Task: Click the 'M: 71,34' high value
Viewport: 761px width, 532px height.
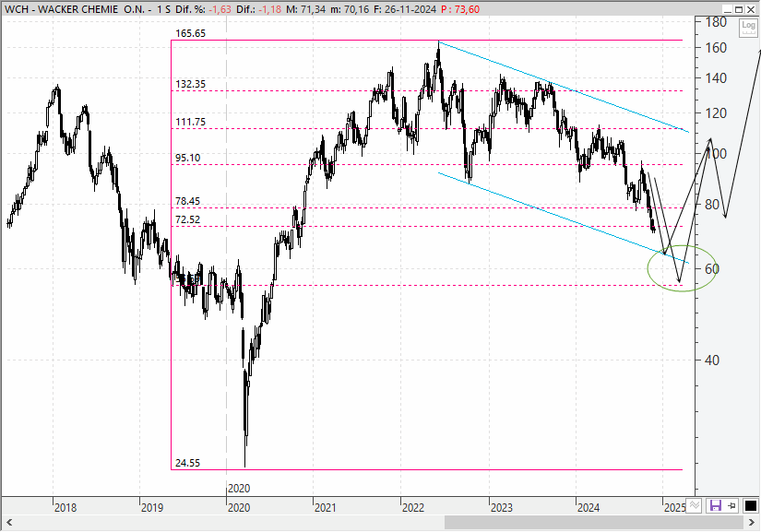Action: (305, 9)
